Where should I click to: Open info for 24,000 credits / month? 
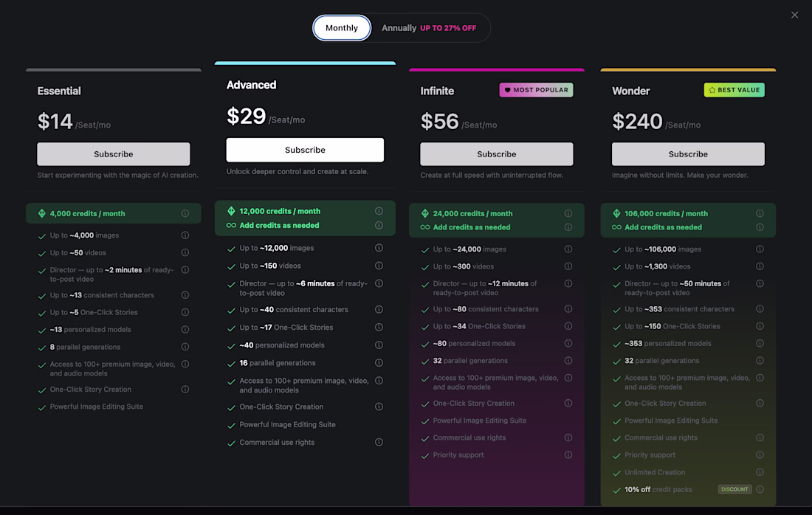[x=568, y=213]
